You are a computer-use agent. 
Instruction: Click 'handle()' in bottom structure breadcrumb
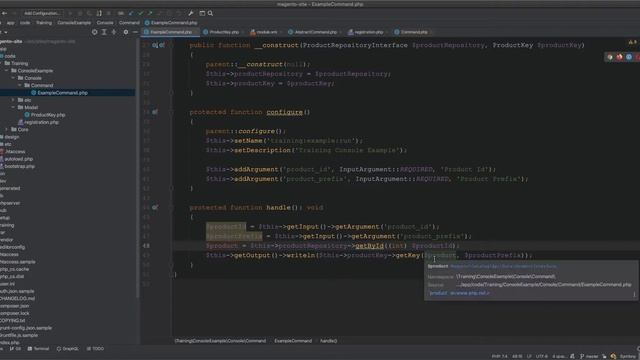[x=328, y=341]
